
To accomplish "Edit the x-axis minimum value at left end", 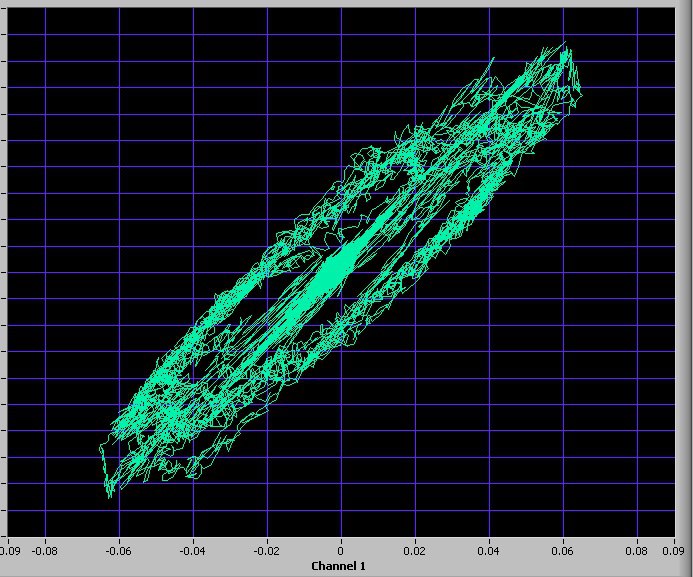I will (x=9, y=550).
